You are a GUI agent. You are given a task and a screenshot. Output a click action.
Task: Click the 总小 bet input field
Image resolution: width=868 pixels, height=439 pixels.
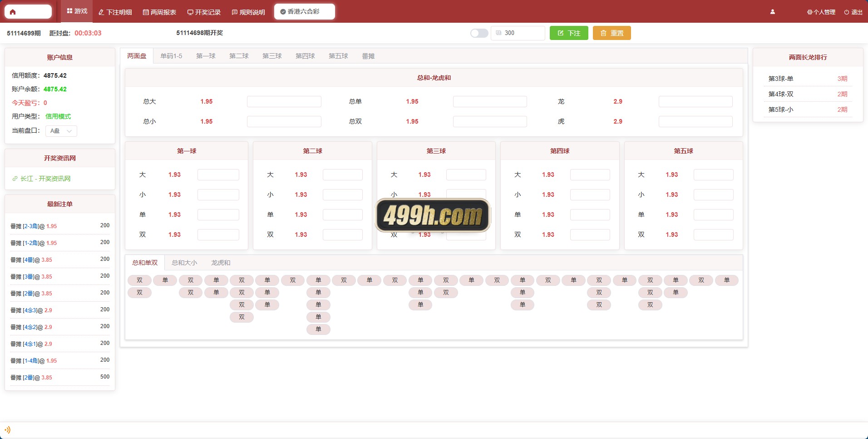(284, 121)
